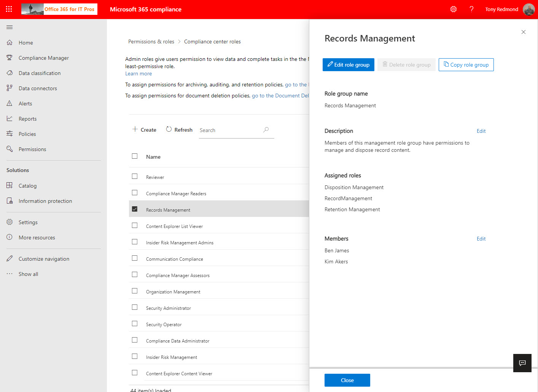This screenshot has width=538, height=392.
Task: Open Data classification in the navigation
Action: coord(40,73)
